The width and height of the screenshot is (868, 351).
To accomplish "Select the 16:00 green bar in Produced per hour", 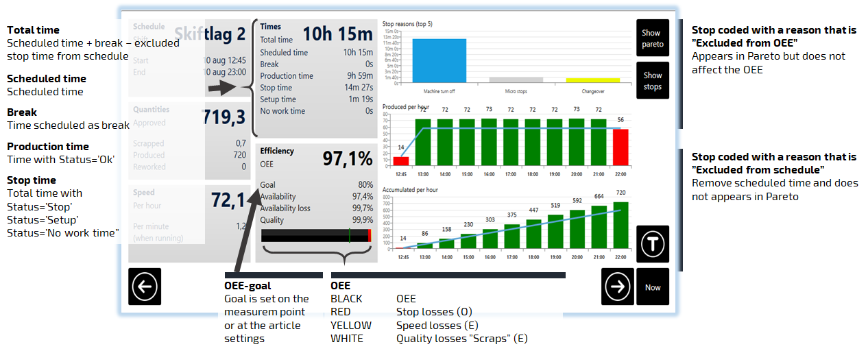I will (489, 142).
